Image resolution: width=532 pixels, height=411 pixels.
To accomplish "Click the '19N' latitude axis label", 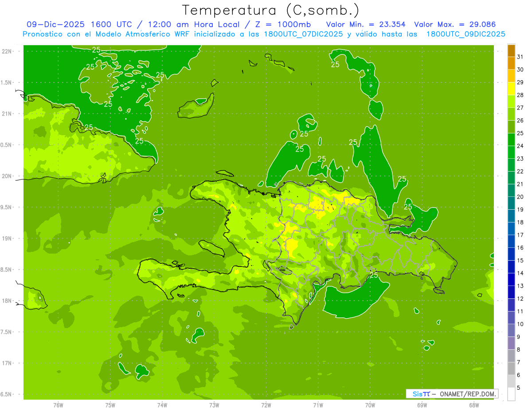I will (7, 238).
